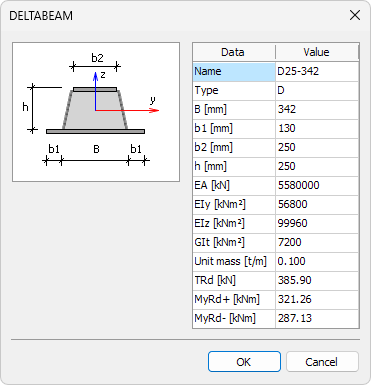371x385 pixels.
Task: Confirm the dialog with OK
Action: (244, 362)
